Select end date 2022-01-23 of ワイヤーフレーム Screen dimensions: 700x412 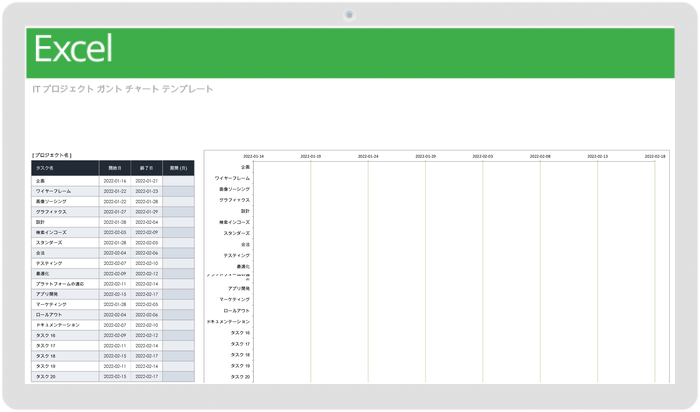146,191
